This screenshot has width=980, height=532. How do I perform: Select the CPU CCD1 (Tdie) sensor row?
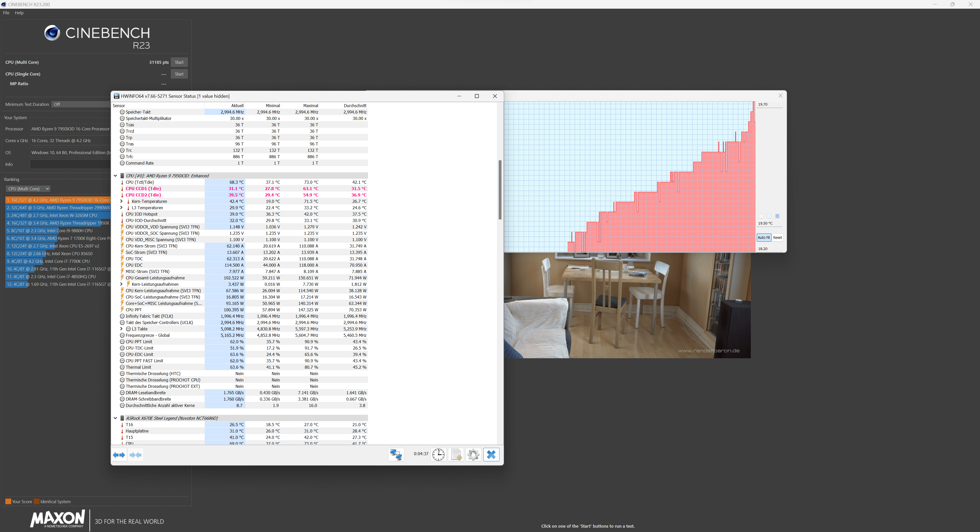(x=240, y=189)
